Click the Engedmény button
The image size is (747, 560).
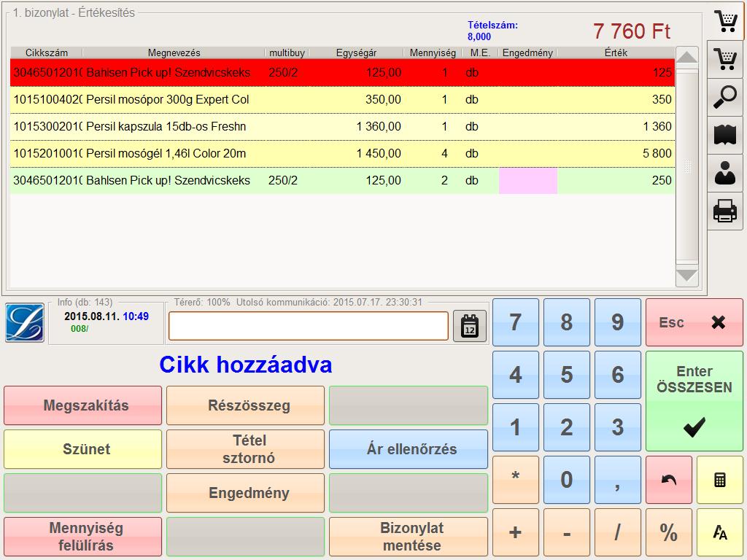[245, 493]
